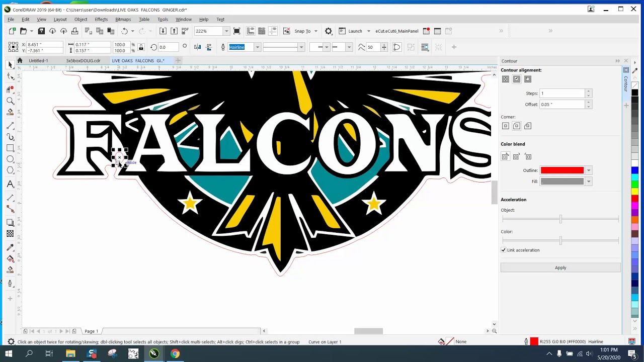
Task: Click the contour Steps field
Action: point(562,94)
